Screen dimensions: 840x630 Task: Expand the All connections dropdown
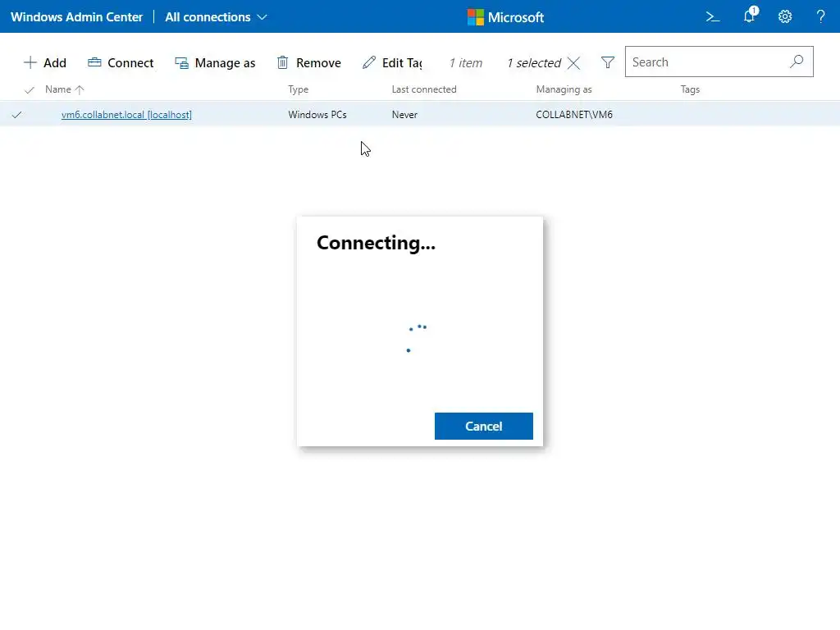(x=216, y=17)
